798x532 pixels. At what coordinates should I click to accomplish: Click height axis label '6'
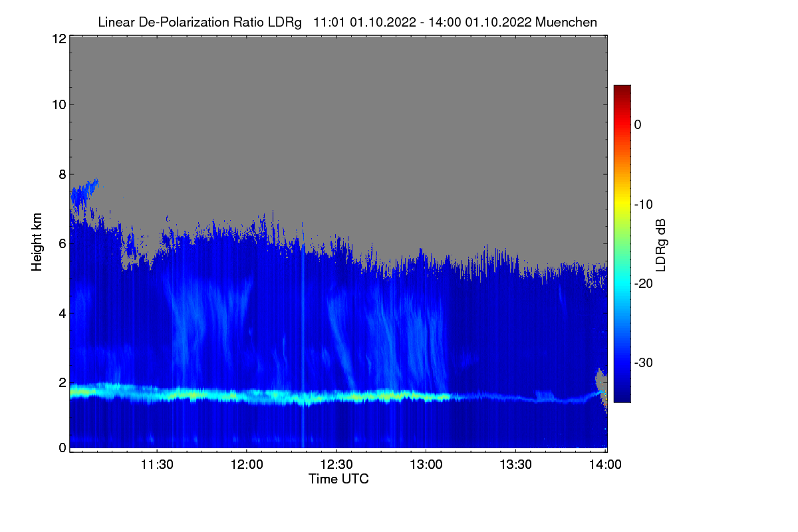61,243
